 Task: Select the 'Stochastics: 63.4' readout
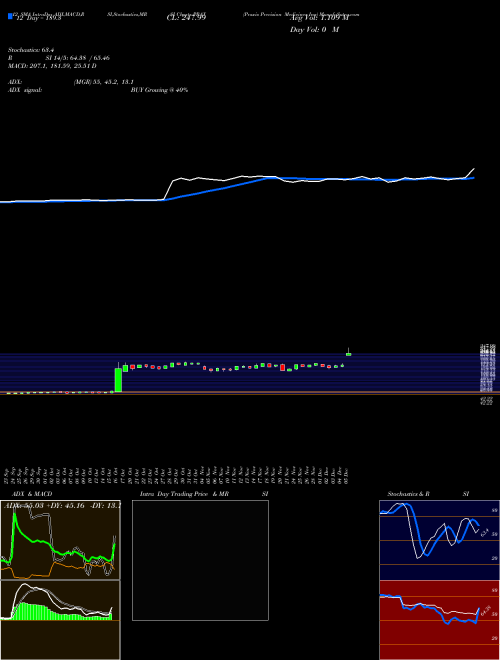coord(31,50)
